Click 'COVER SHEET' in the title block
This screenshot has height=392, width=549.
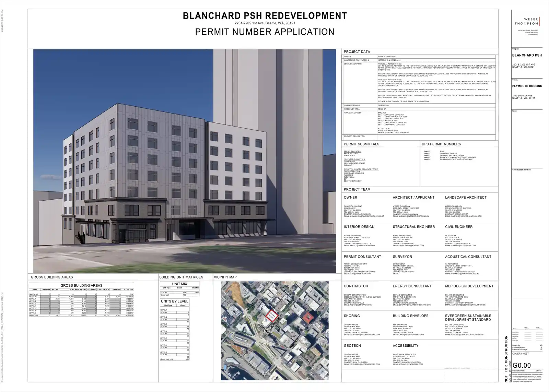[521, 354]
